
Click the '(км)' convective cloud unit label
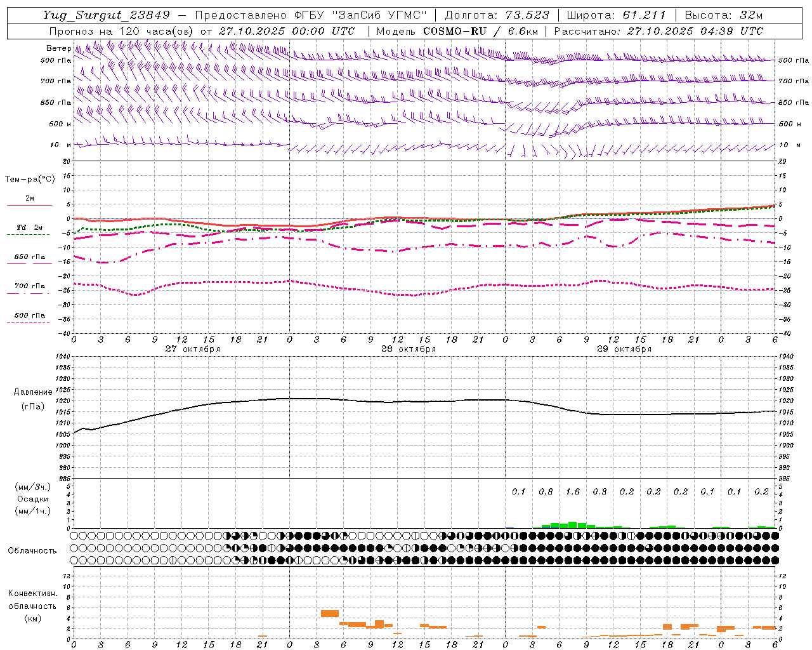point(32,618)
